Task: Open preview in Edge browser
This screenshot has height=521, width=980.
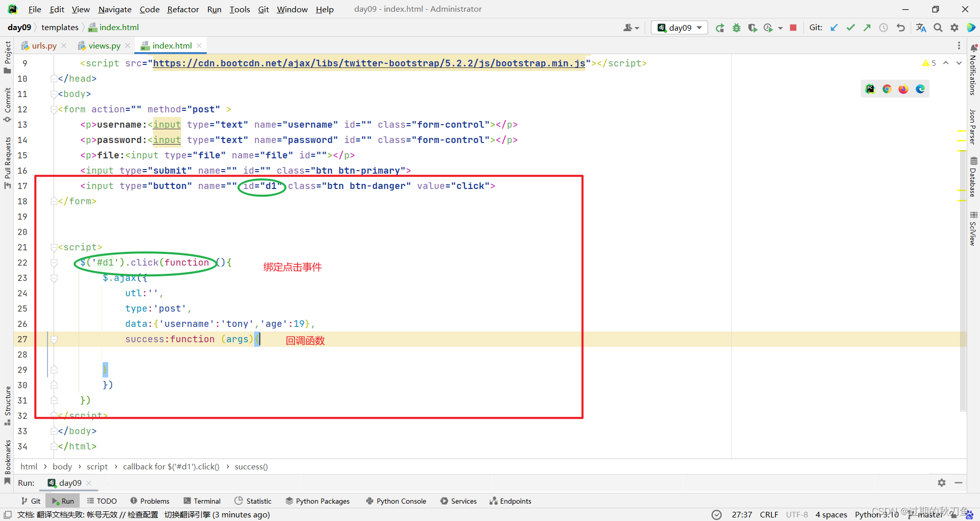Action: (920, 89)
